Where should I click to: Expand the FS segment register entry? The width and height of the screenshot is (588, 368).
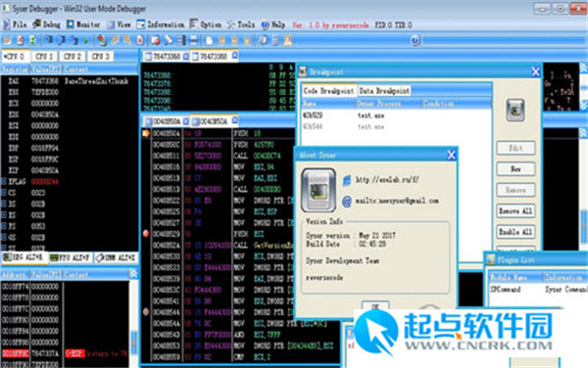click(x=4, y=226)
